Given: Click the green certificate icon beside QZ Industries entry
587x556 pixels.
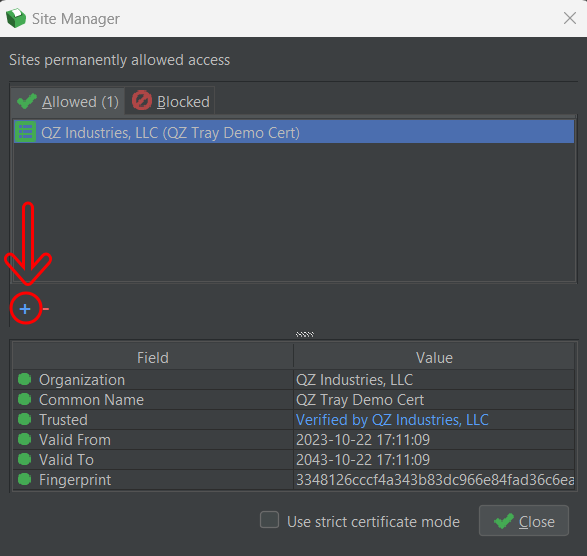Looking at the screenshot, I should 25,132.
